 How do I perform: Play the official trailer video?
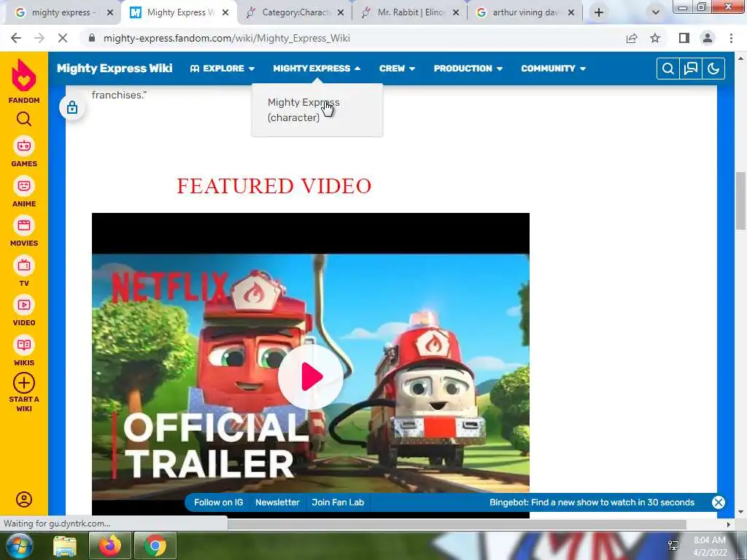(311, 376)
